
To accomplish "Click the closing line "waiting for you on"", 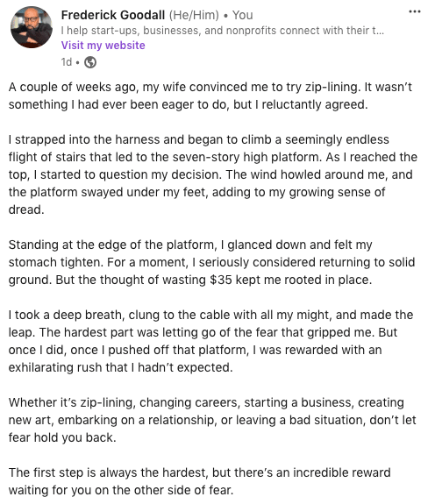I will tap(120, 491).
